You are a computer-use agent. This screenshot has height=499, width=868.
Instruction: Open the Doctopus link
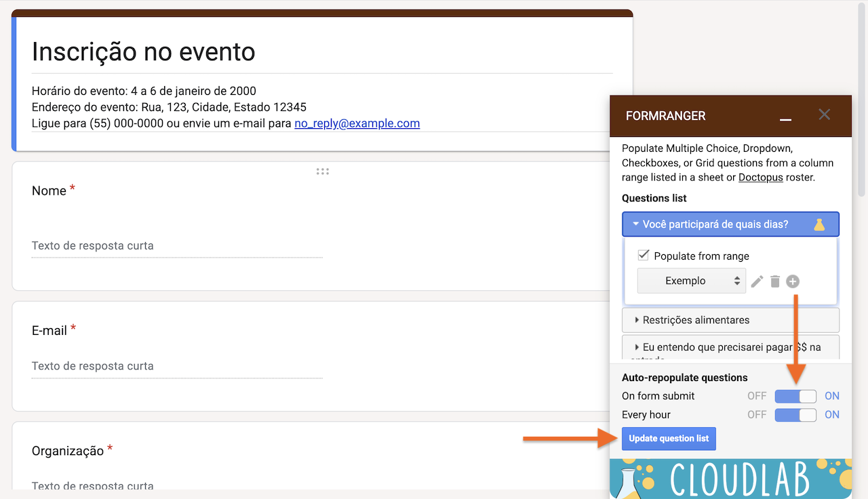(760, 177)
